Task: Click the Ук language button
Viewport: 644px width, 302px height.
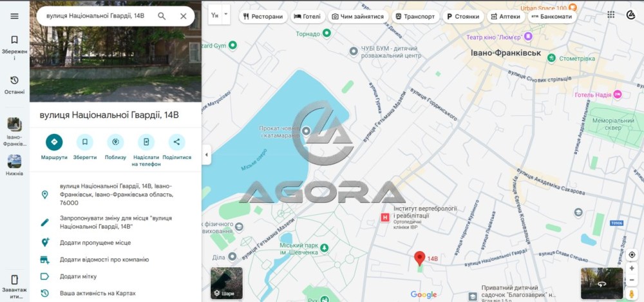Action: 215,15
